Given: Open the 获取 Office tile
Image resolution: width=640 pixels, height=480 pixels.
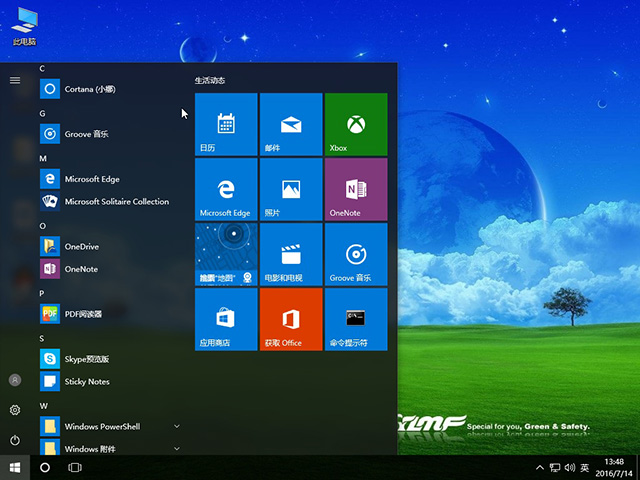Looking at the screenshot, I should click(x=291, y=319).
